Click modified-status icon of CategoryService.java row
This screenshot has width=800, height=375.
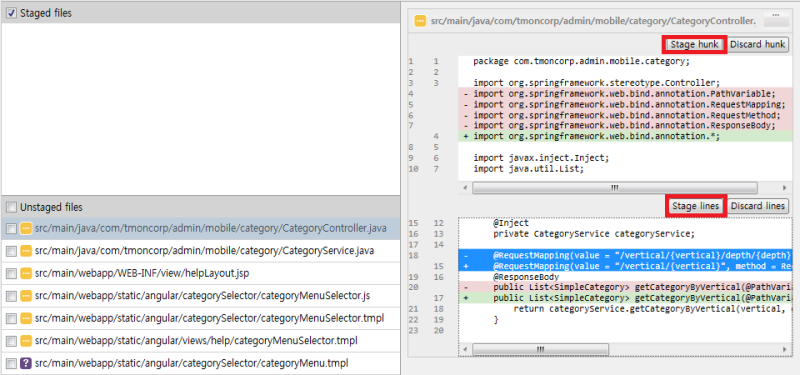tap(26, 251)
